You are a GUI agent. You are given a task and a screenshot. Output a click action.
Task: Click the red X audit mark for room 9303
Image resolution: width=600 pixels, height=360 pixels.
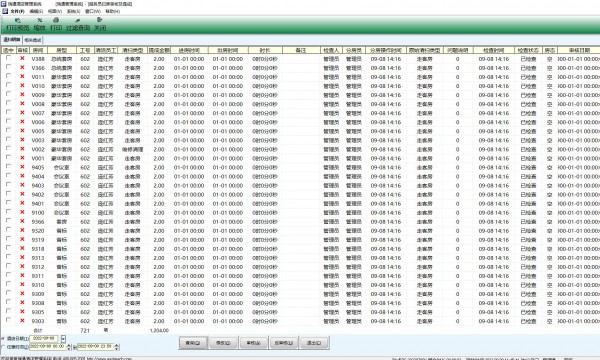22,321
